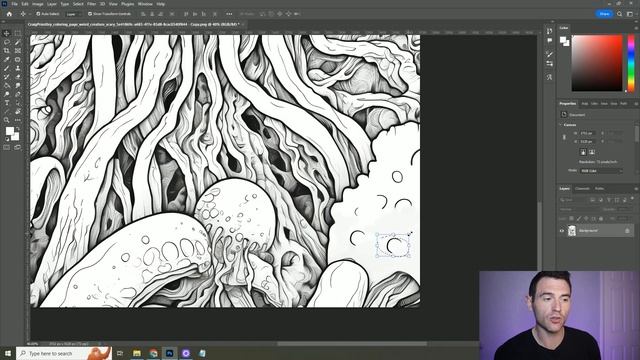Toggle Show Transform Controls checkbox
This screenshot has width=640, height=360.
pyautogui.click(x=90, y=14)
